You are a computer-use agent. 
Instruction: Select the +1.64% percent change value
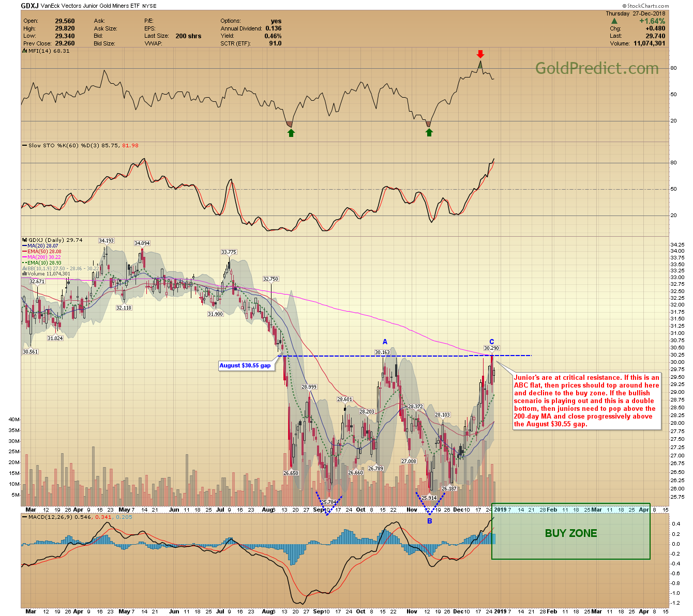tap(652, 21)
